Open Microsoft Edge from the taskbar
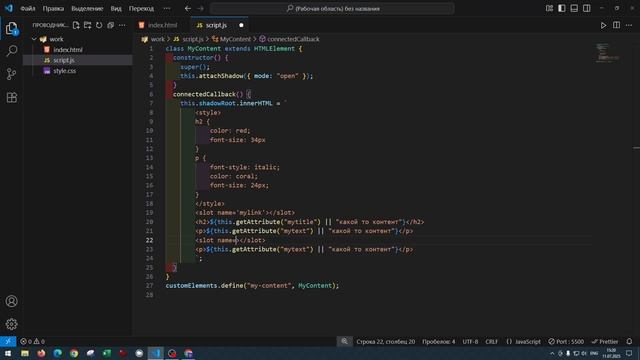The height and width of the screenshot is (360, 640). 58,353
